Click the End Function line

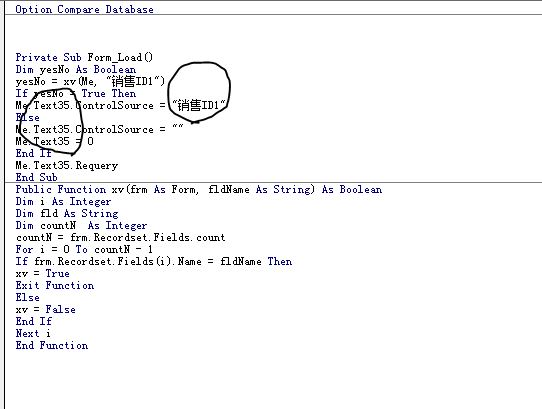coord(52,345)
